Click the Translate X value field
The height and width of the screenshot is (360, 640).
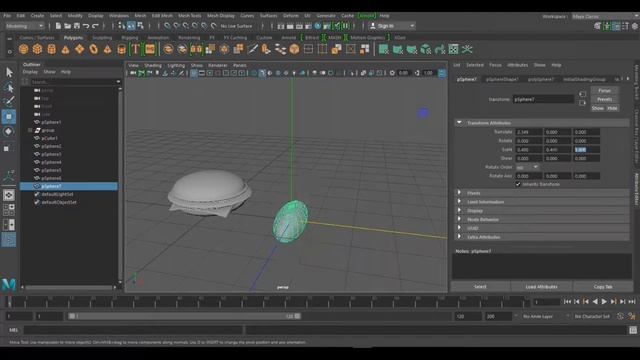529,132
